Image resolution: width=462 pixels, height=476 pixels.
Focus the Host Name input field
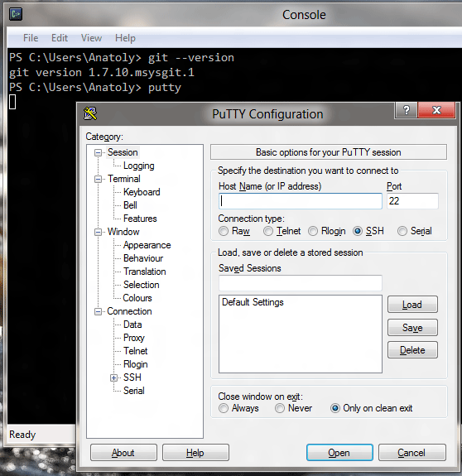point(301,201)
